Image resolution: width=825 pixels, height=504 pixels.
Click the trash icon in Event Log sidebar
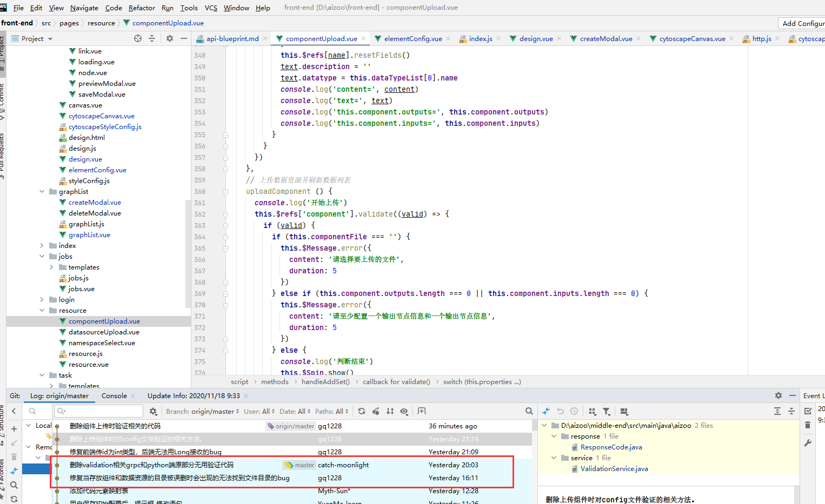[x=808, y=425]
